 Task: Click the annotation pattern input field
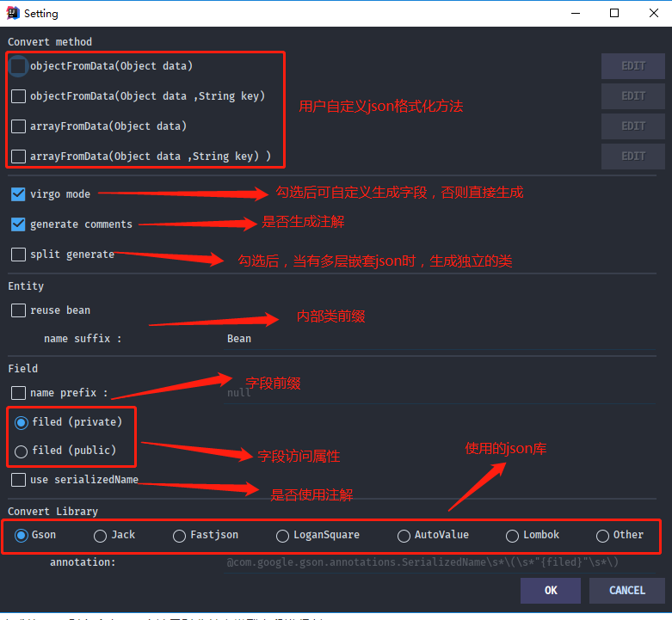440,562
